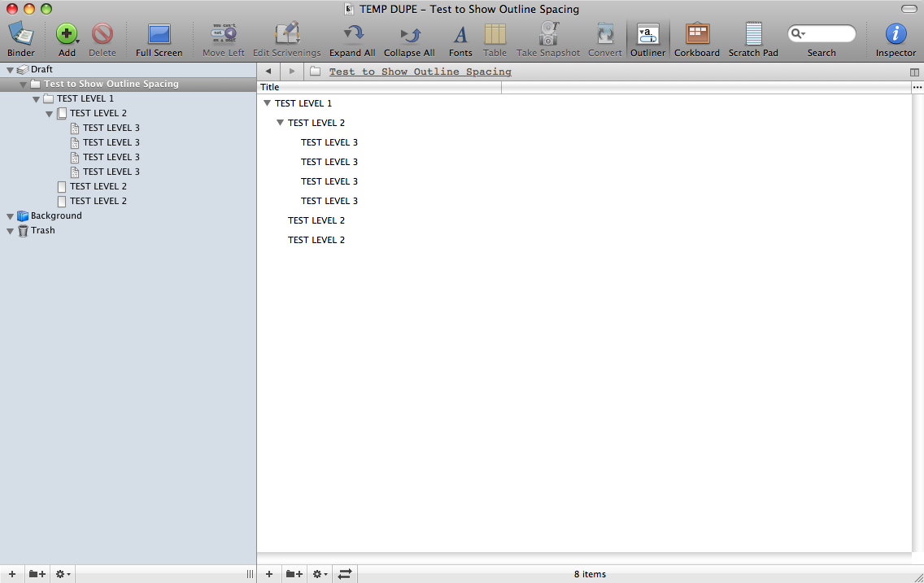Toggle the Binder sidebar icon
Viewport: 924px width, 583px height.
(21, 34)
